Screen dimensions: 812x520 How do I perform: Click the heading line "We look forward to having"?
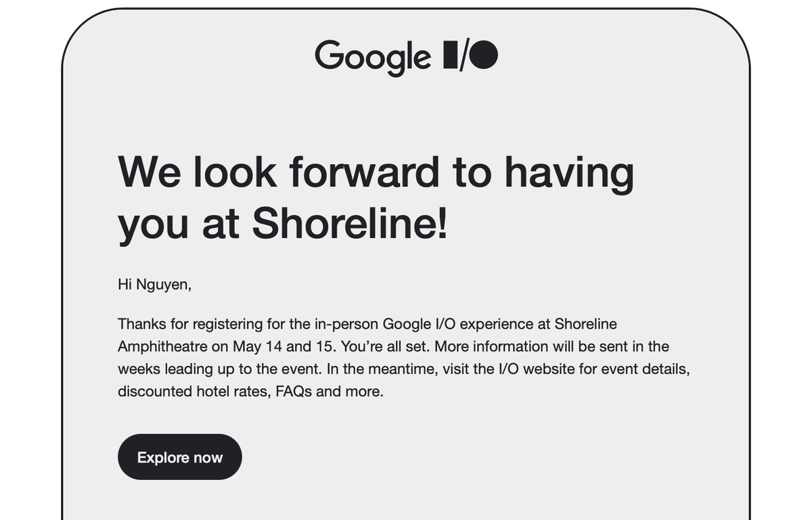click(376, 173)
